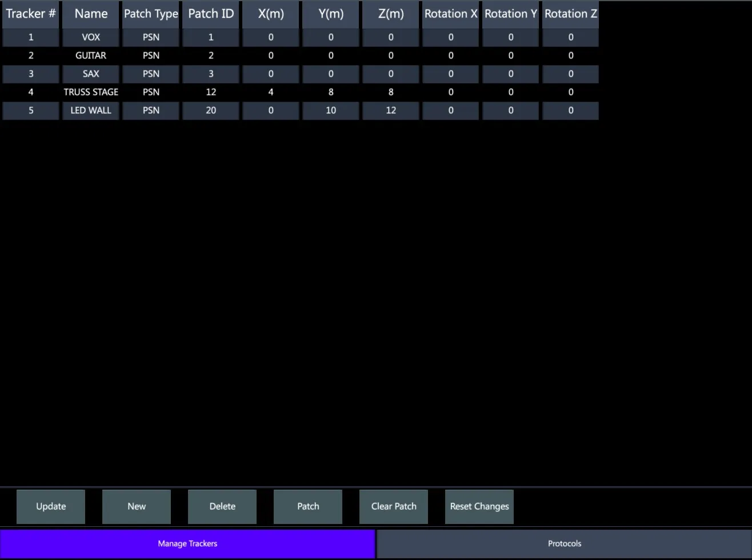Click the Reset Changes button
Screen dimensions: 752x560
[479, 506]
